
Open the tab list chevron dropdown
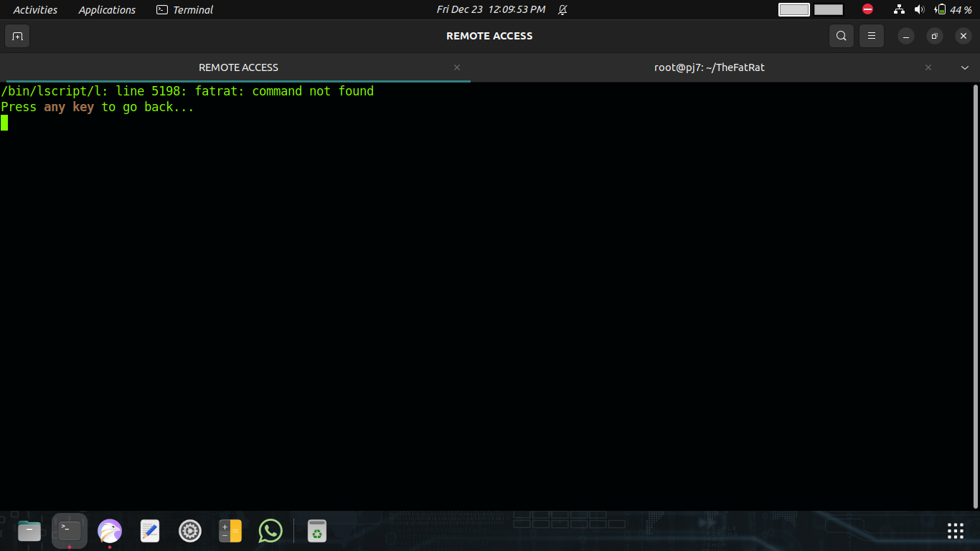[965, 67]
